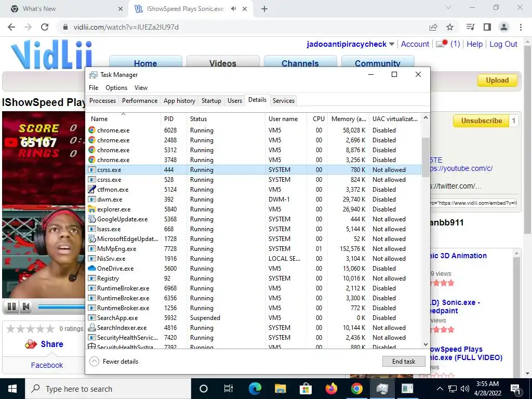The height and width of the screenshot is (399, 532).
Task: Click the video progress seek bar
Action: (x=61, y=307)
